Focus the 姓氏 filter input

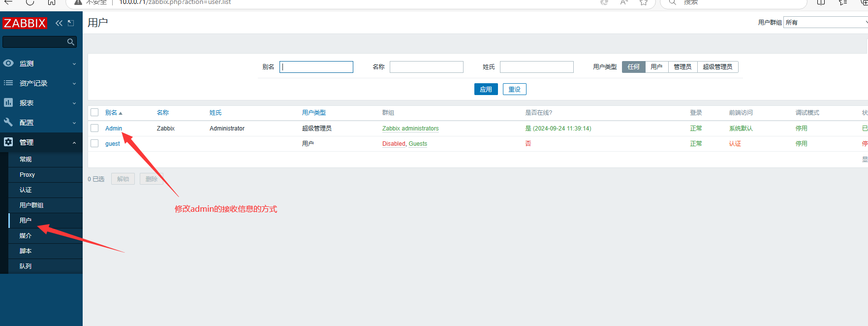pos(537,67)
